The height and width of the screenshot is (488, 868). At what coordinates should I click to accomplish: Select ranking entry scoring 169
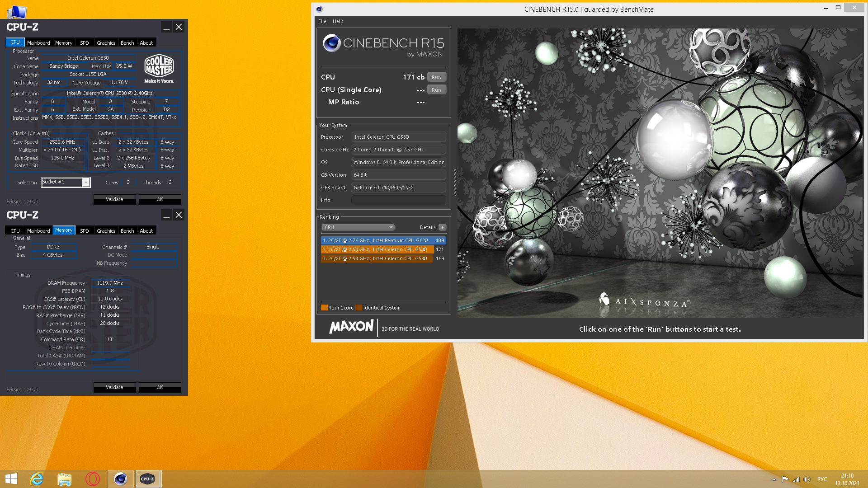coord(383,258)
